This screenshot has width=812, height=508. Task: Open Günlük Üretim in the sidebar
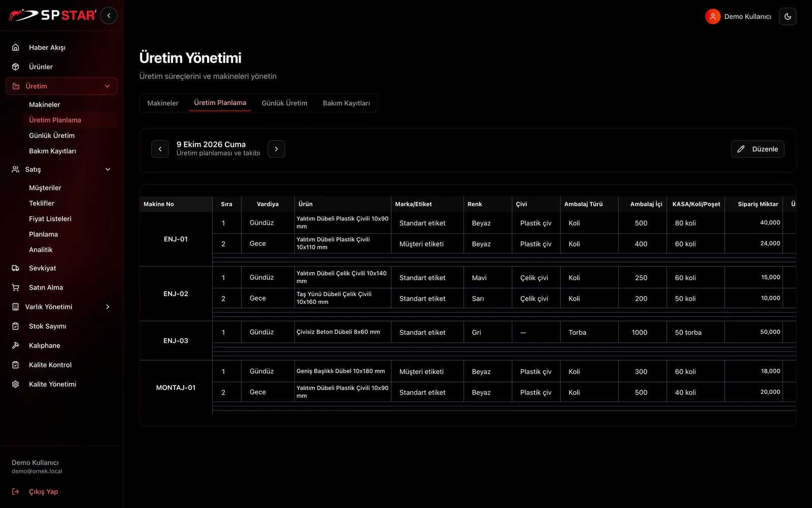70,136
